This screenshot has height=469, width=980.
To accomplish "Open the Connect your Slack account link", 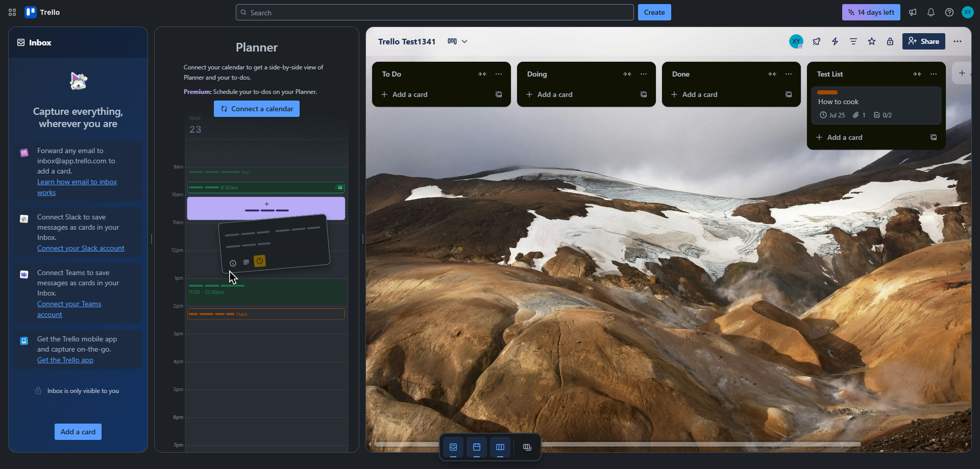I will [81, 248].
